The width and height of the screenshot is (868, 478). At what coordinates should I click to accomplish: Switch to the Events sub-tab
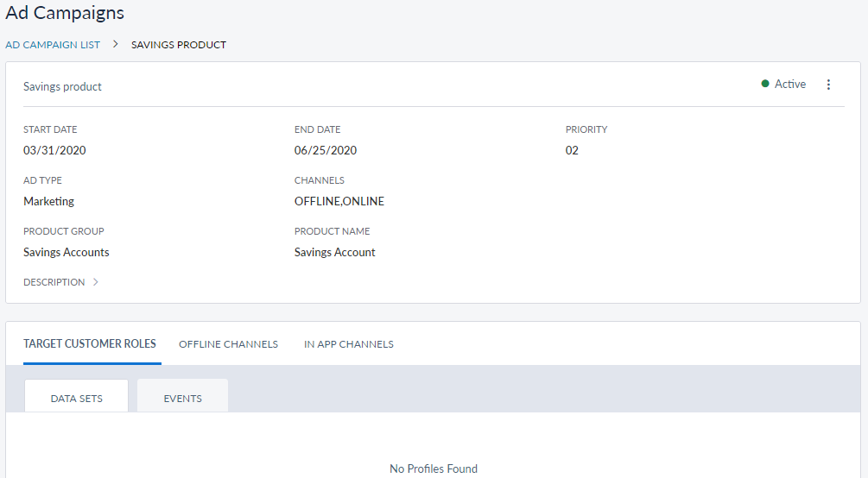point(182,398)
